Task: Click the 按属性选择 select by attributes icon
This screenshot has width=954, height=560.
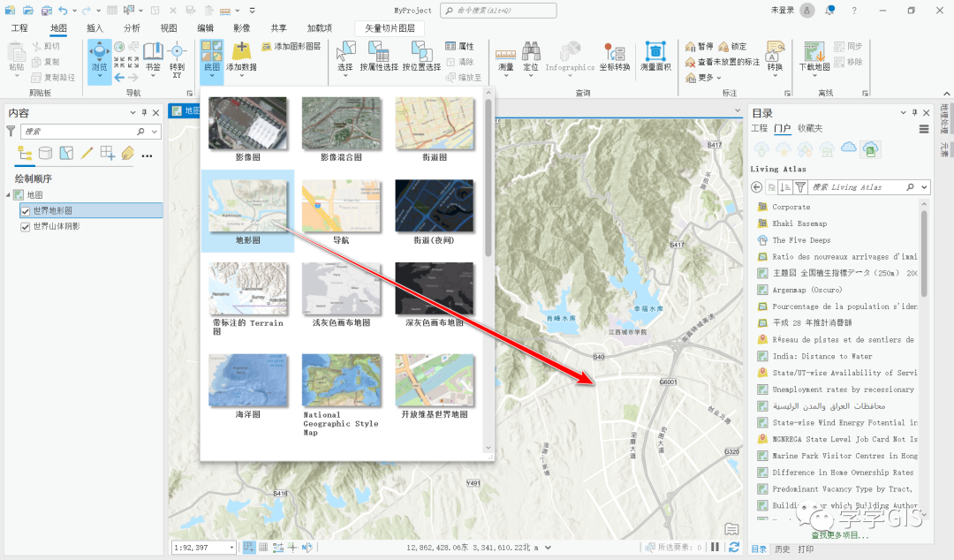Action: coord(378,57)
